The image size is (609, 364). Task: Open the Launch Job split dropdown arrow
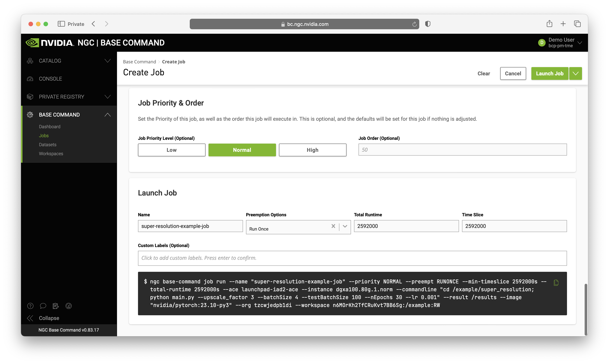[575, 73]
